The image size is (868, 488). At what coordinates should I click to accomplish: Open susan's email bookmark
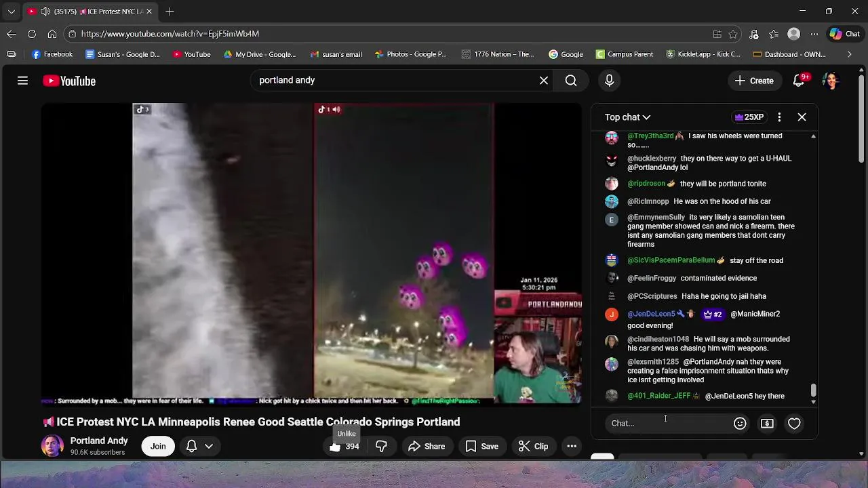(336, 54)
